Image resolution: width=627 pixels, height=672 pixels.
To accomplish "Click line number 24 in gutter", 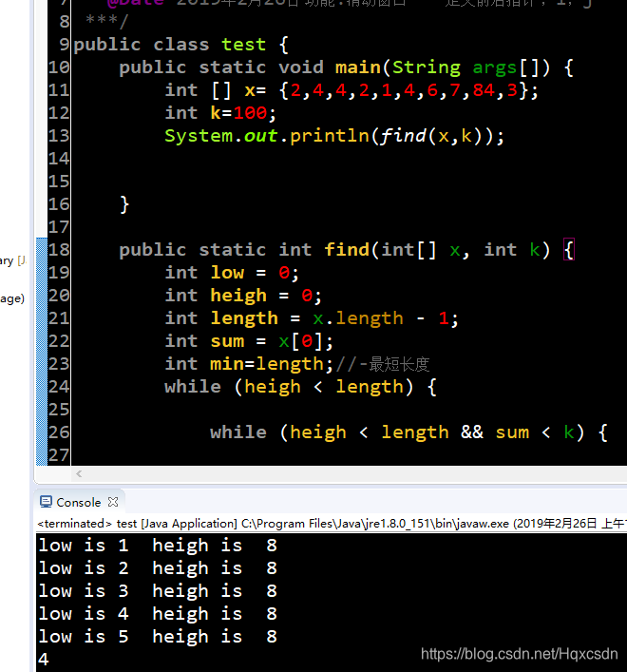I will [x=59, y=387].
